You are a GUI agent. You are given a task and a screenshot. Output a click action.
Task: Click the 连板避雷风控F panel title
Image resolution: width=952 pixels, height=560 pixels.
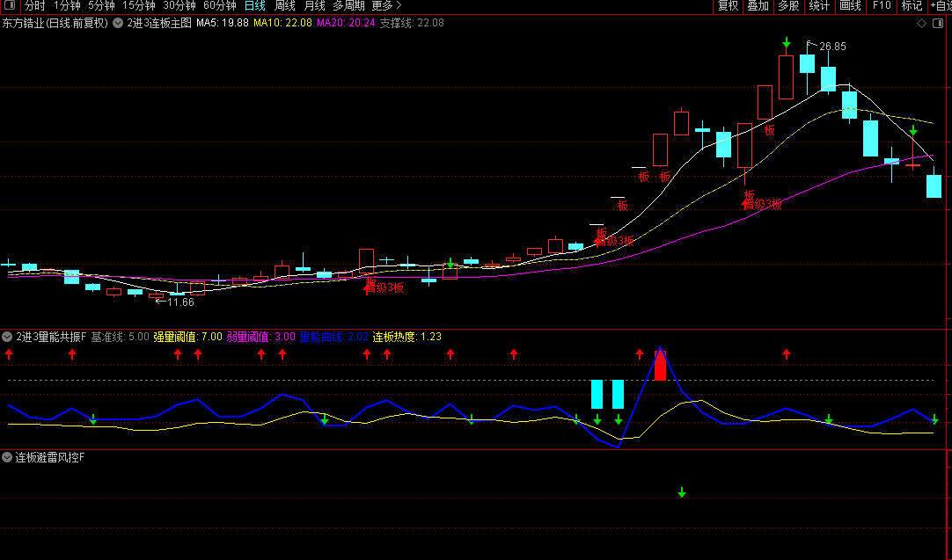(50, 457)
